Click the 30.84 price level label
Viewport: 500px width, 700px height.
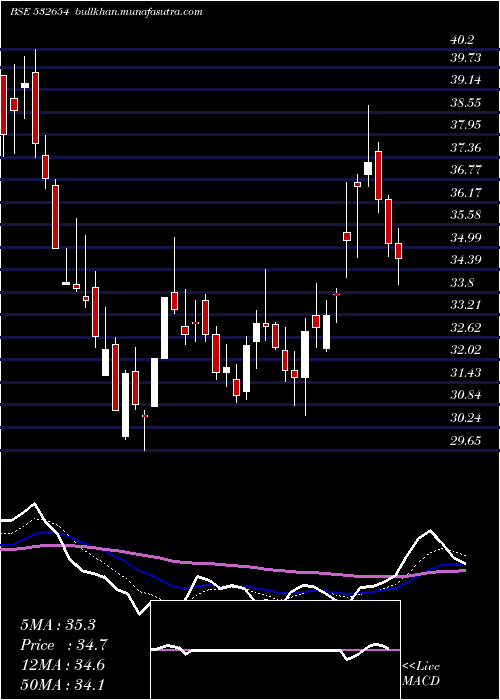pos(465,395)
